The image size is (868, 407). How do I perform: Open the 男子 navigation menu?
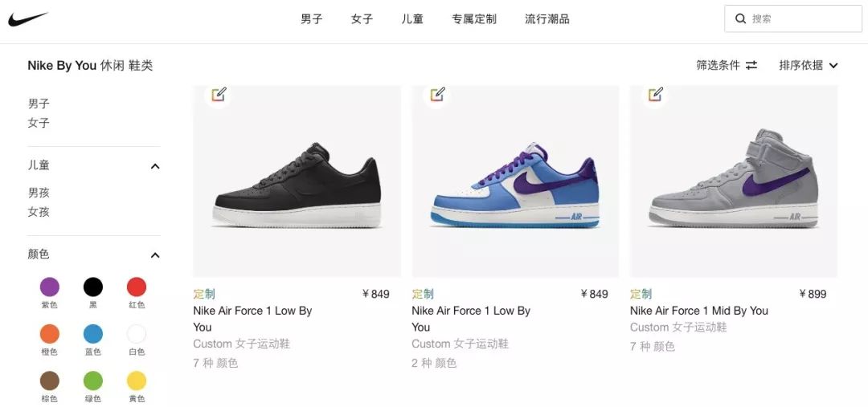[x=312, y=18]
